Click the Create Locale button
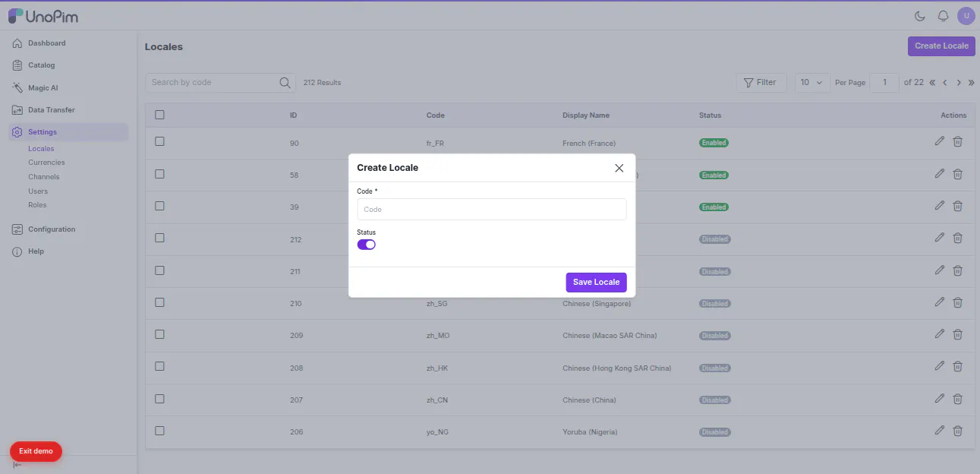 click(941, 46)
